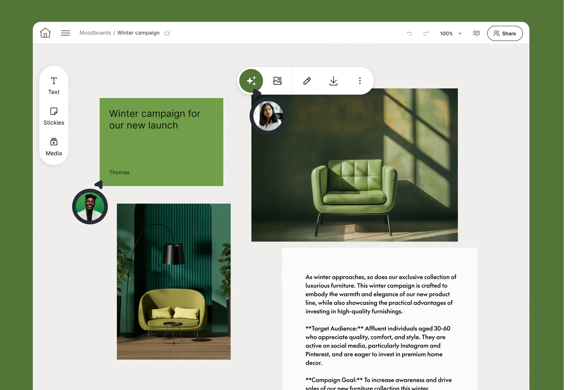588x390 pixels.
Task: Click the Share button
Action: tap(505, 33)
